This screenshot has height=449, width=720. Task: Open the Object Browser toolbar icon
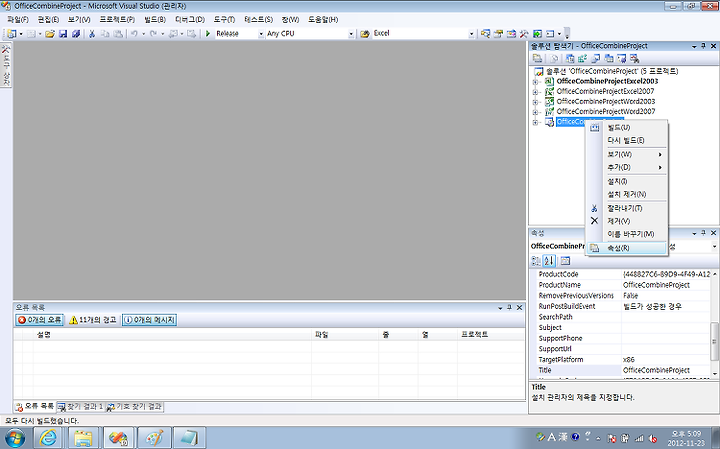[511, 34]
